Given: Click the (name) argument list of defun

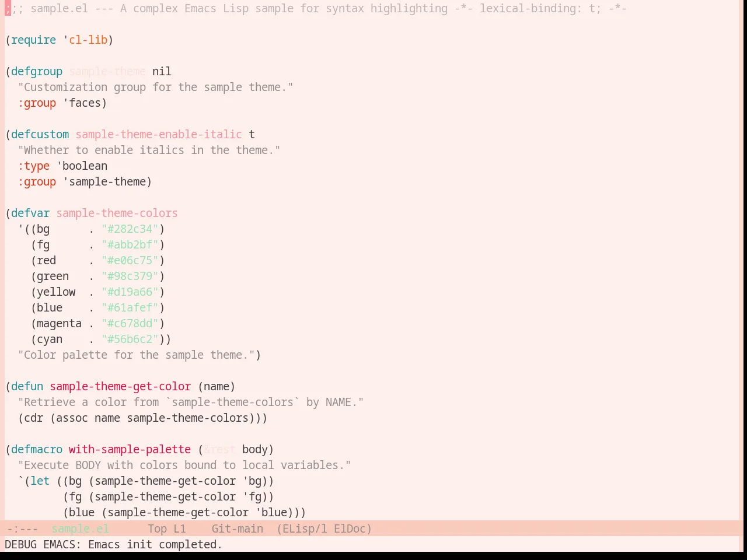Looking at the screenshot, I should coord(217,386).
